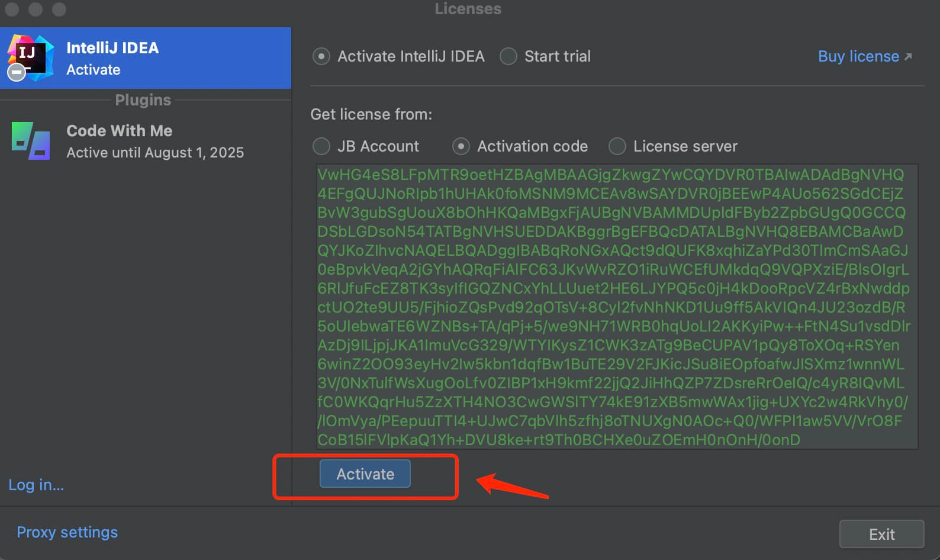This screenshot has height=560, width=940.
Task: Click the Exit button
Action: 881,535
